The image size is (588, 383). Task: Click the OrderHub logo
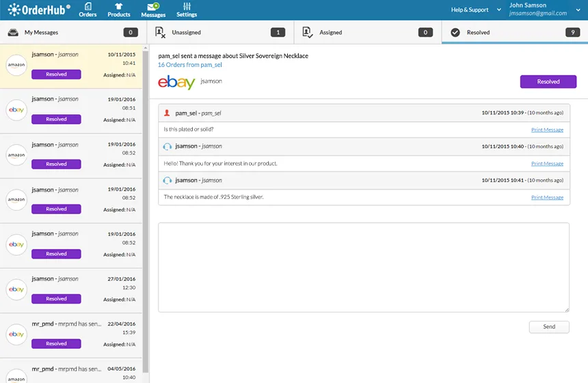[x=39, y=10]
